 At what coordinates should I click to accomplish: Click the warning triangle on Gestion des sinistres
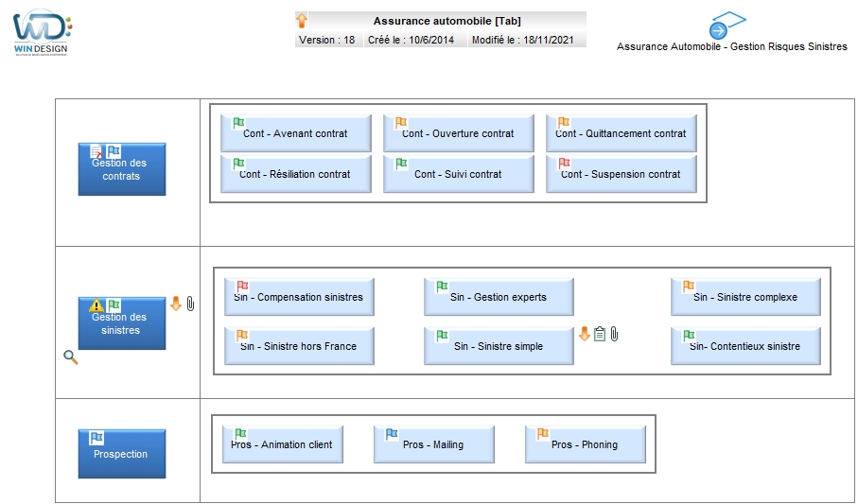(96, 305)
